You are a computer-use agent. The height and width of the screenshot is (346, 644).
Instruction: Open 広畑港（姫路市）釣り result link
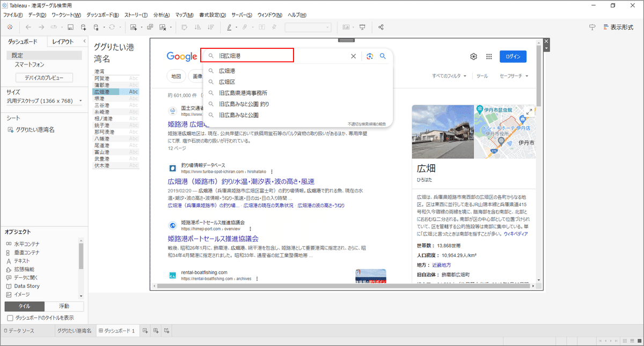(x=241, y=181)
